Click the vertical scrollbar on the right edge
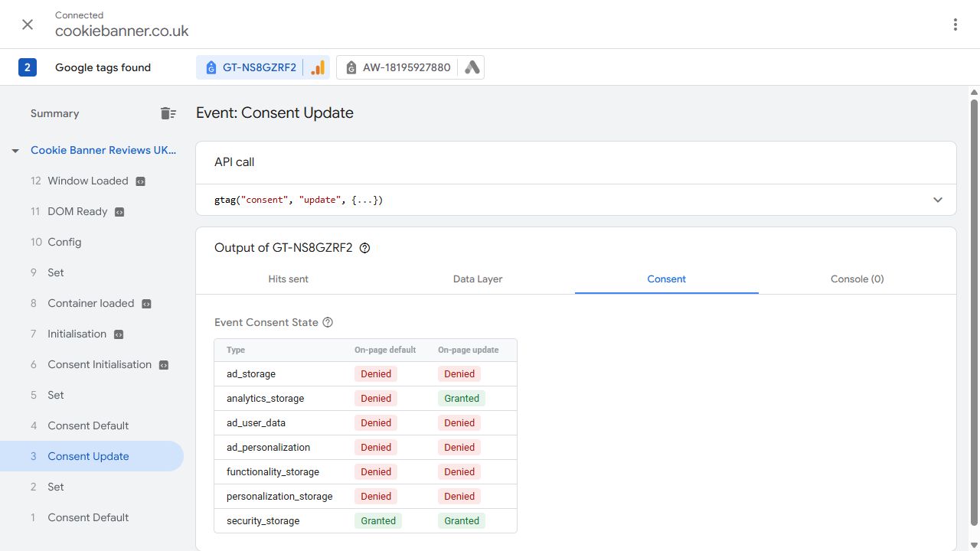The width and height of the screenshot is (980, 551). pos(974,314)
